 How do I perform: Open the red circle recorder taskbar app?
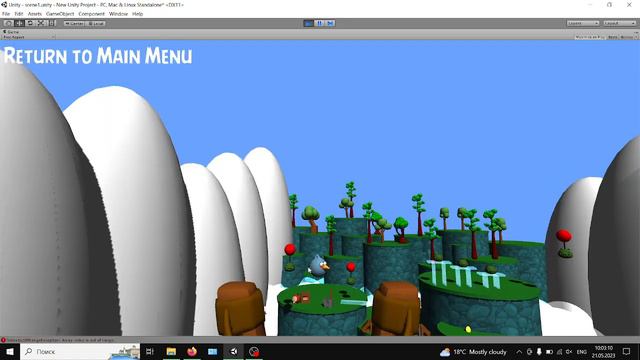pyautogui.click(x=254, y=351)
